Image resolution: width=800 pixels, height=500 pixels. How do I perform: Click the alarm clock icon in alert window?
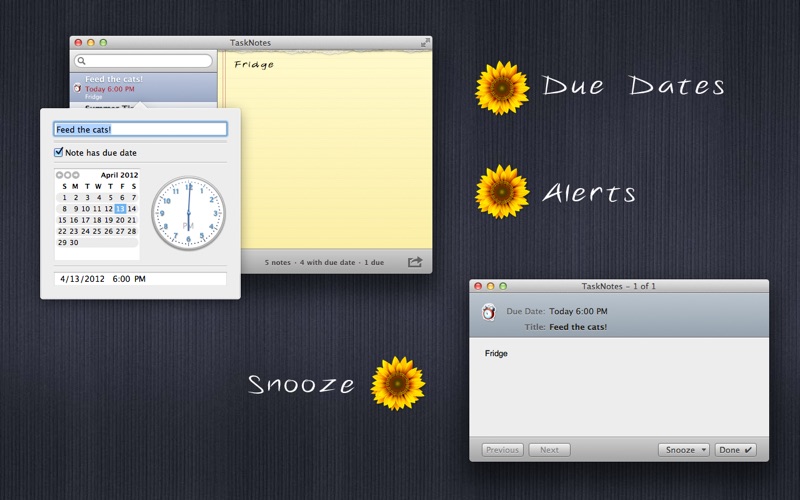(489, 312)
